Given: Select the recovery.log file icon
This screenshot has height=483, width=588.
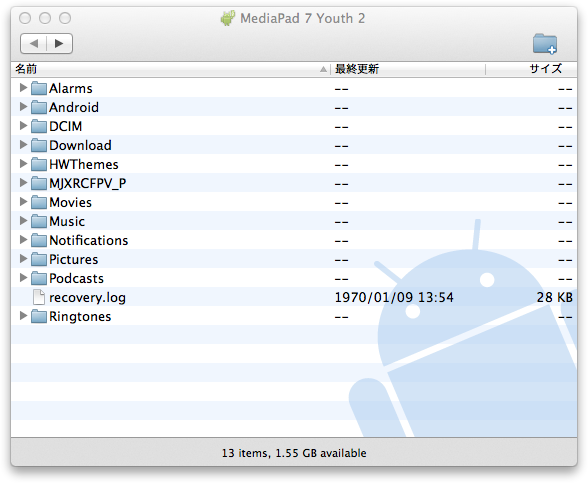Looking at the screenshot, I should coord(39,297).
